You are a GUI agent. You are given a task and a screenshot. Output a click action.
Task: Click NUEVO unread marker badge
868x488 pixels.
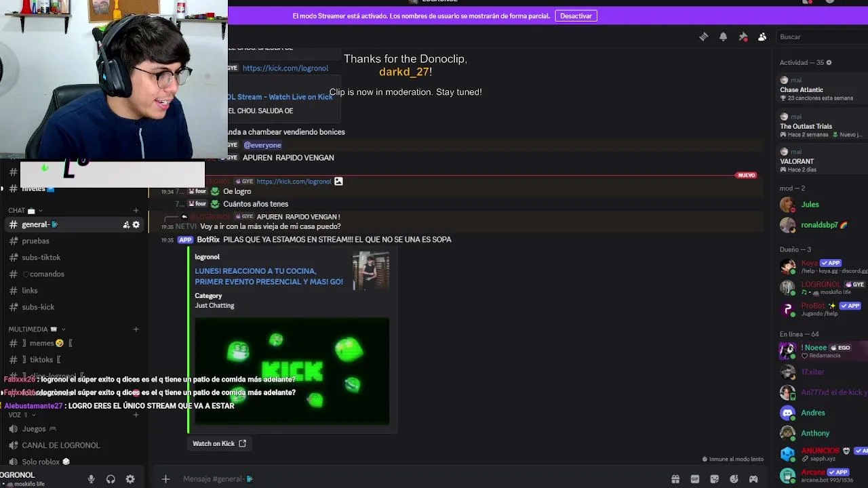point(746,175)
